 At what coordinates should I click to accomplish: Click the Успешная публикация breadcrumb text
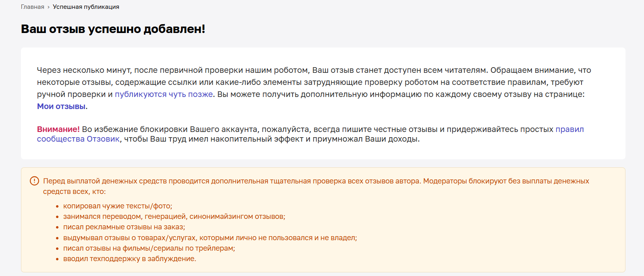coord(86,7)
